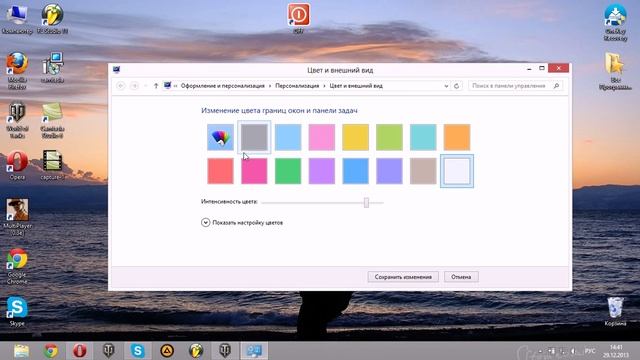Open the starred folder desktop icon
Screen dimensions: 640x360
[x=615, y=71]
